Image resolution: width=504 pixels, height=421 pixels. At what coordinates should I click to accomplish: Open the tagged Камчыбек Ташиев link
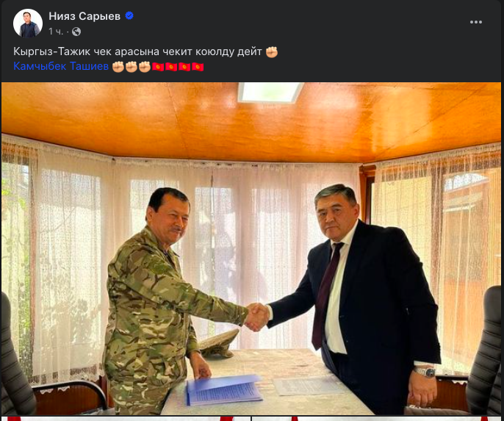pos(61,66)
